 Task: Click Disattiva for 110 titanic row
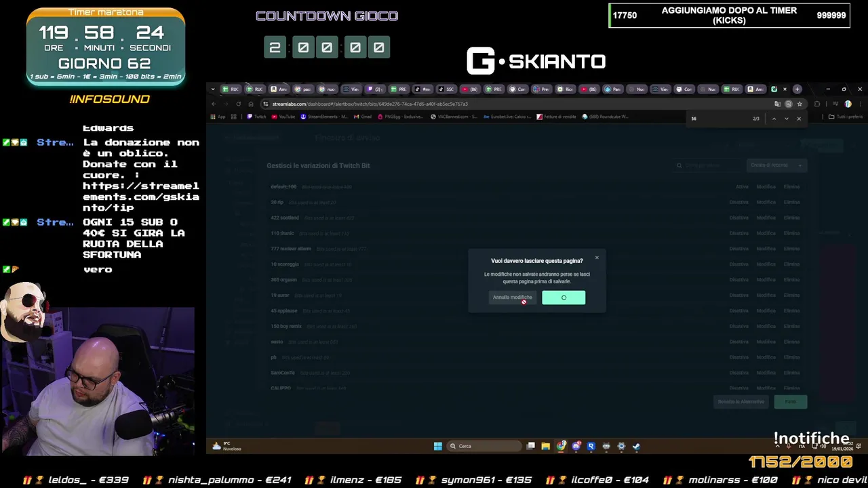pos(738,234)
